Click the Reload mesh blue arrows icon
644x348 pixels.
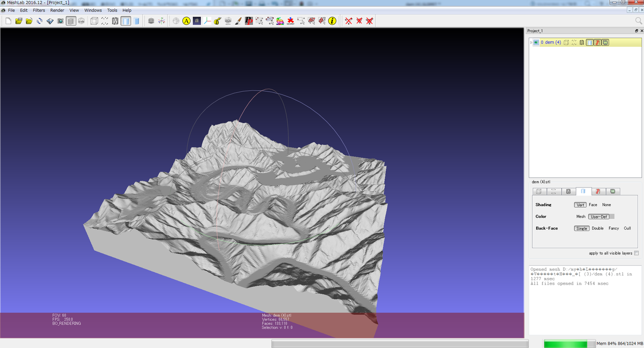coord(40,21)
